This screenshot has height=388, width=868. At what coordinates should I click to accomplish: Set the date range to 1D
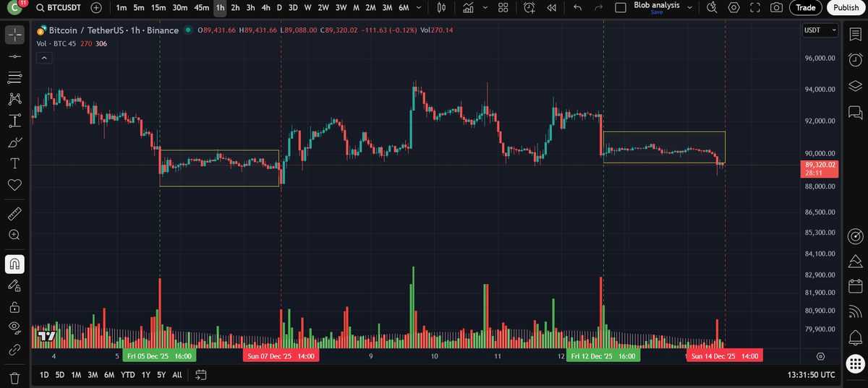pos(43,375)
